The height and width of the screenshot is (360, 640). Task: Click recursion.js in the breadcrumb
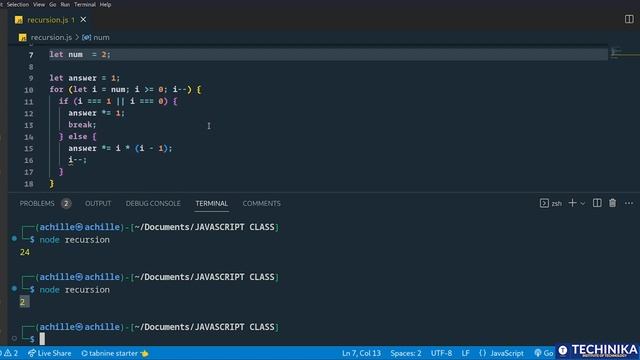tap(51, 37)
